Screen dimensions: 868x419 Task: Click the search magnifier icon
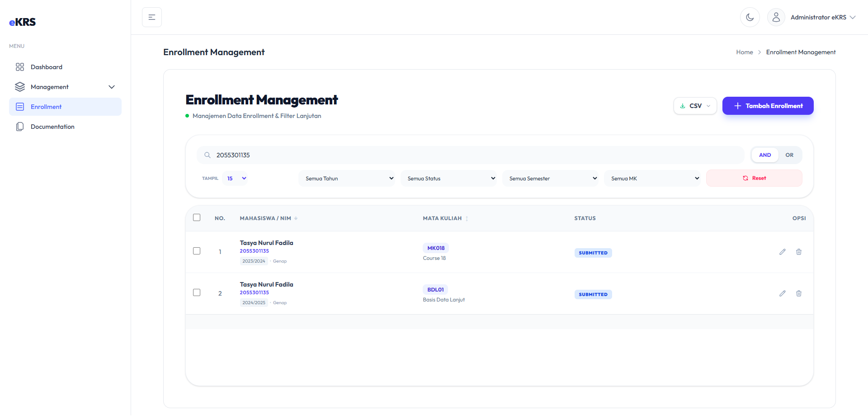208,155
